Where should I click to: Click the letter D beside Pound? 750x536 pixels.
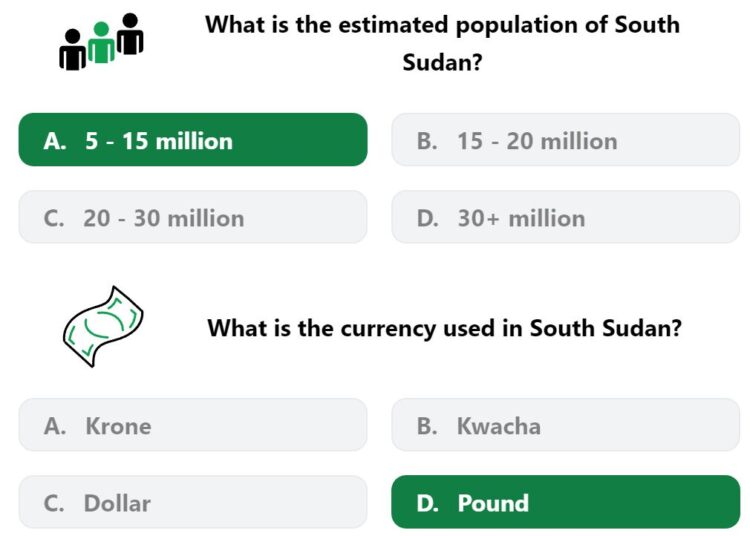pyautogui.click(x=428, y=503)
